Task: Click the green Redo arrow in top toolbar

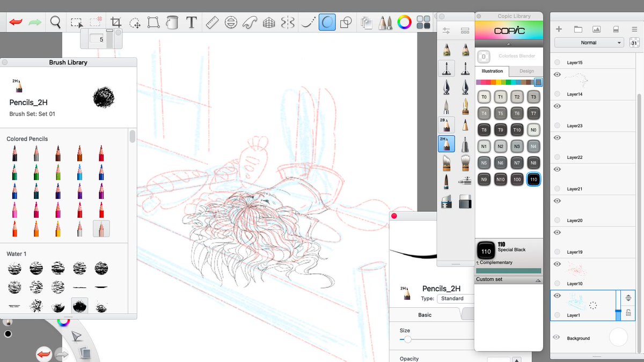Action: coord(35,22)
